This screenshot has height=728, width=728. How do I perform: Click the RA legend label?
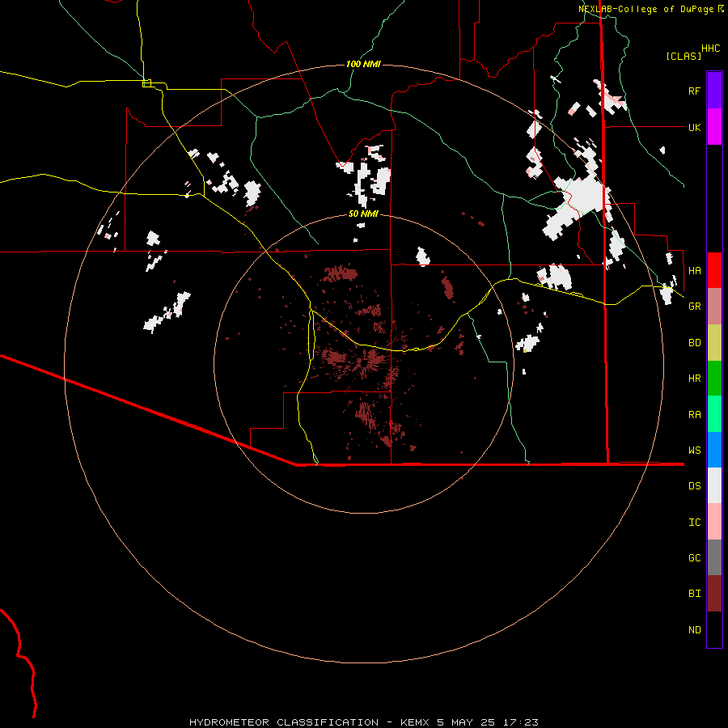click(694, 415)
